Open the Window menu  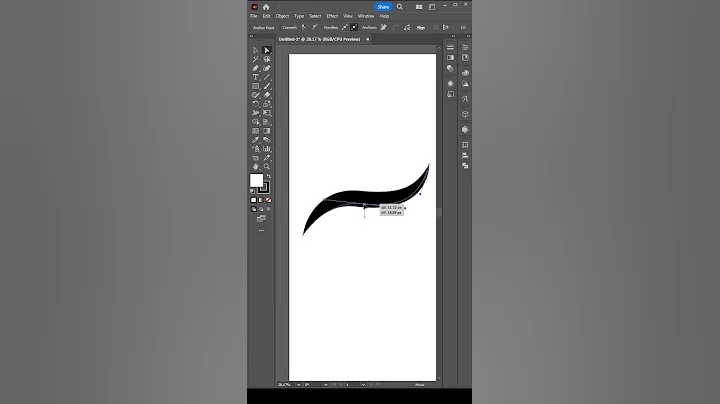[x=366, y=16]
